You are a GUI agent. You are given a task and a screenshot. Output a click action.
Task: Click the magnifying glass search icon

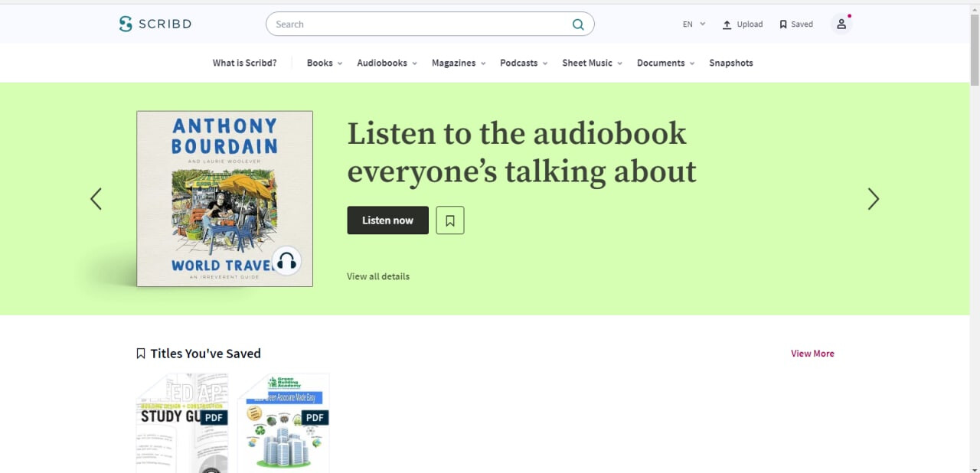(x=578, y=24)
